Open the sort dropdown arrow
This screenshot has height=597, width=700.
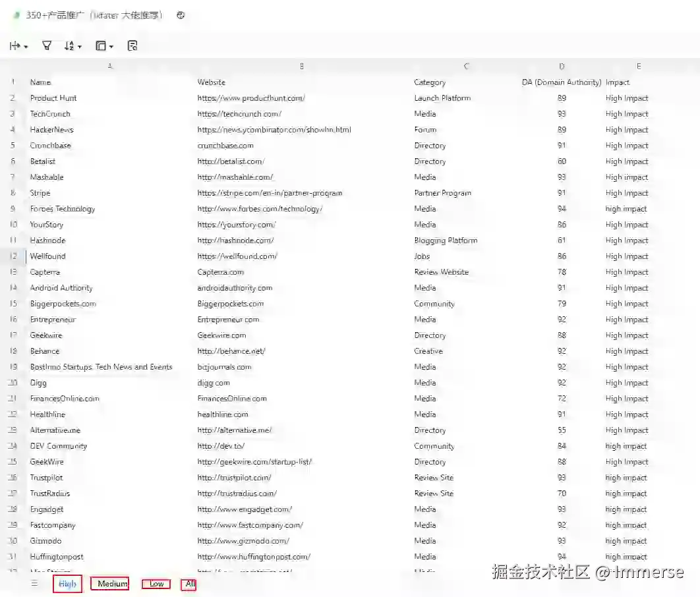80,46
